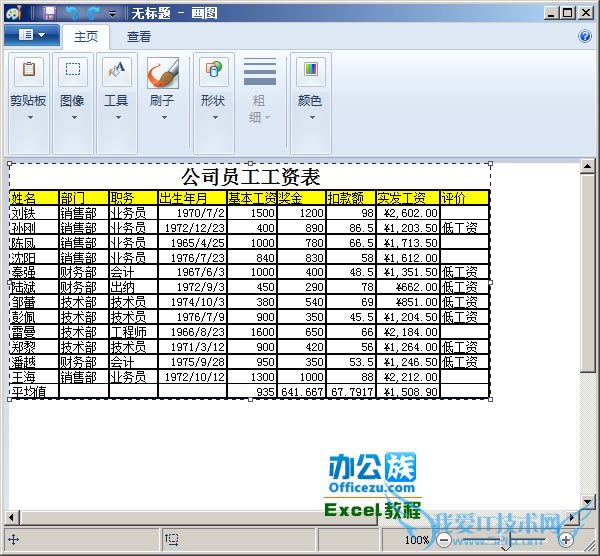This screenshot has height=556, width=600.
Task: Click the average salary ¥1,508.90
Action: pos(408,392)
